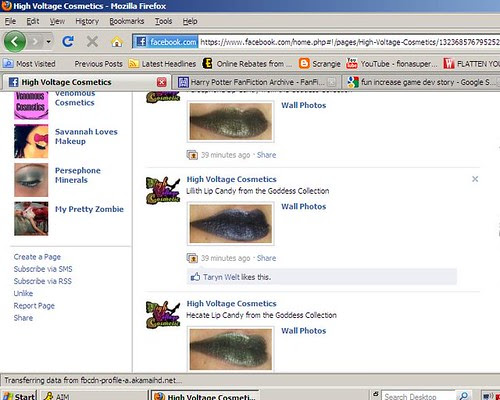Viewport: 500px width, 400px height.
Task: Open Wall Photos link in the topmost post
Action: click(x=303, y=105)
